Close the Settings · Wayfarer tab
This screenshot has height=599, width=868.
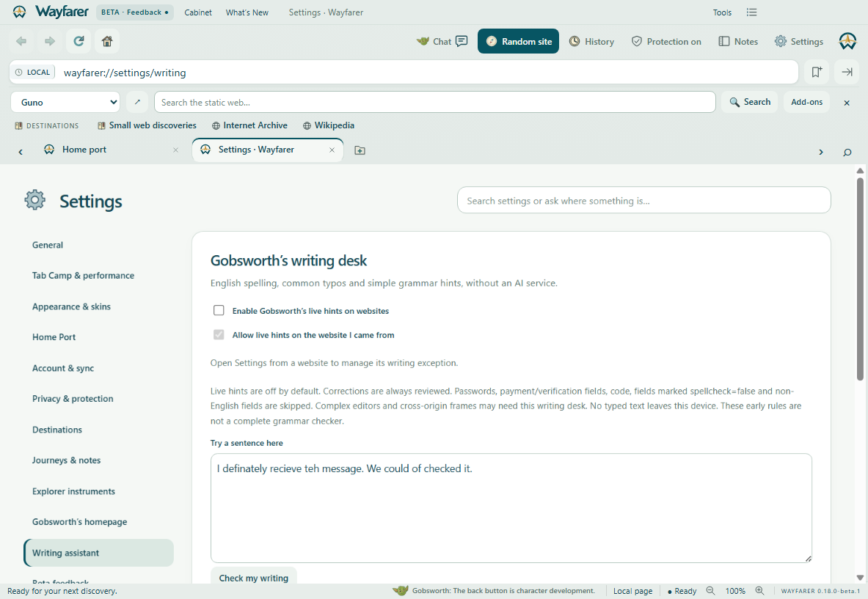tap(332, 150)
